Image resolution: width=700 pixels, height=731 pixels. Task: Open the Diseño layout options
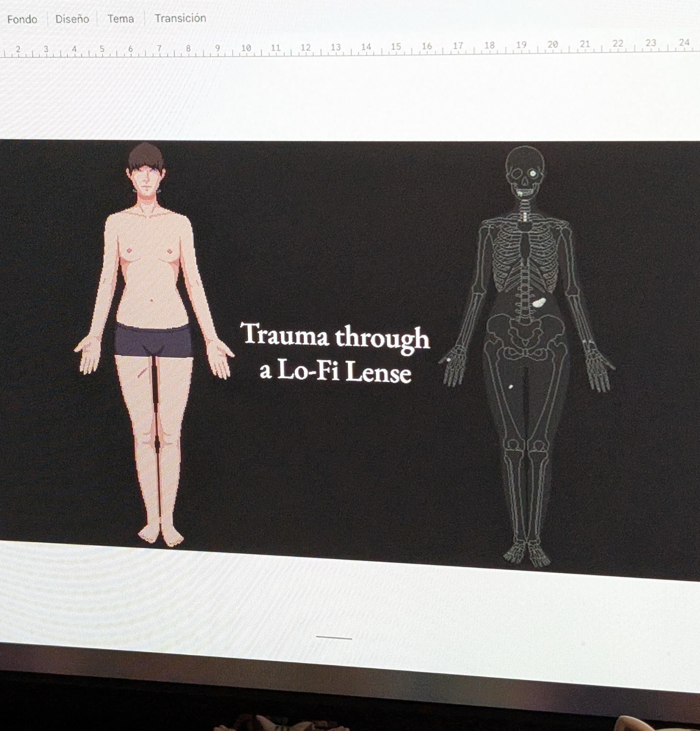72,19
